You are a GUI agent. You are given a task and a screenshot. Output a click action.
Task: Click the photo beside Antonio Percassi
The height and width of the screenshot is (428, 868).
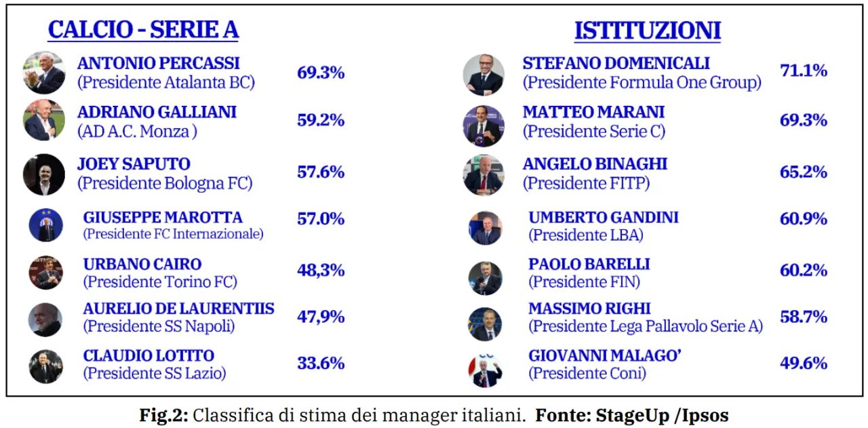(x=44, y=73)
